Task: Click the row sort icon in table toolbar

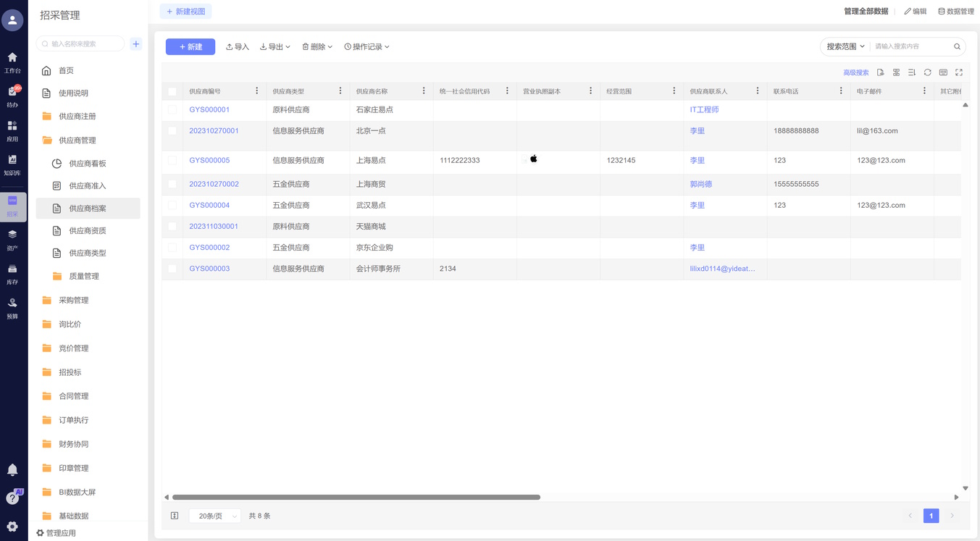Action: (912, 72)
